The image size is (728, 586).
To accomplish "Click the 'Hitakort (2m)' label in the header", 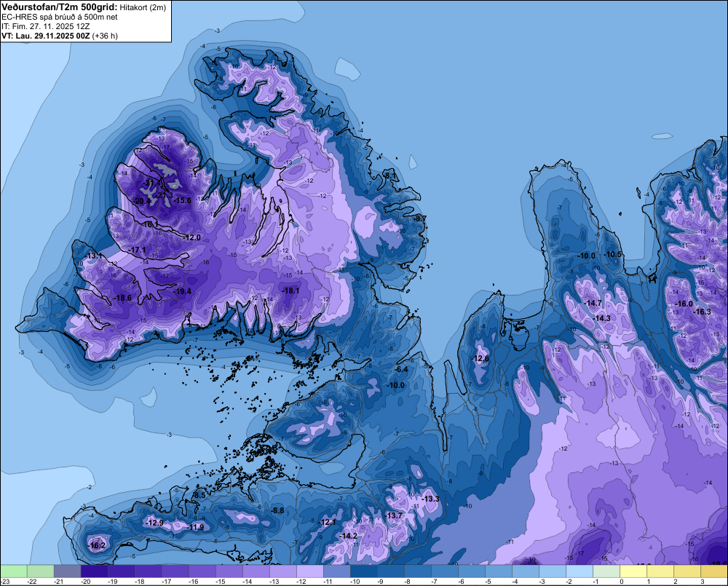I will [x=143, y=7].
